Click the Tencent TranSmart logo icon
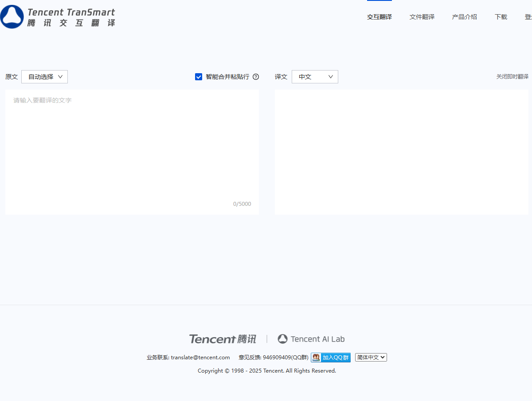This screenshot has height=401, width=532. [x=12, y=17]
